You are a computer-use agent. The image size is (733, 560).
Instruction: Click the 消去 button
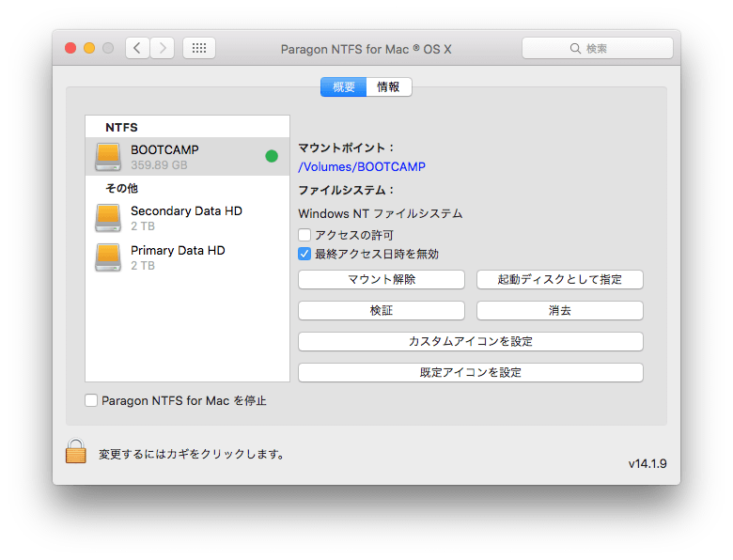(560, 311)
